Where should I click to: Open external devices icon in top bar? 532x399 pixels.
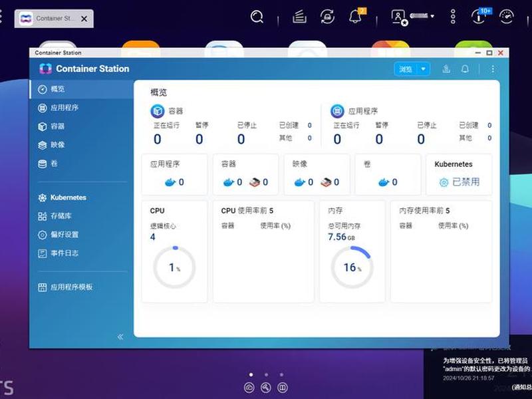327,16
